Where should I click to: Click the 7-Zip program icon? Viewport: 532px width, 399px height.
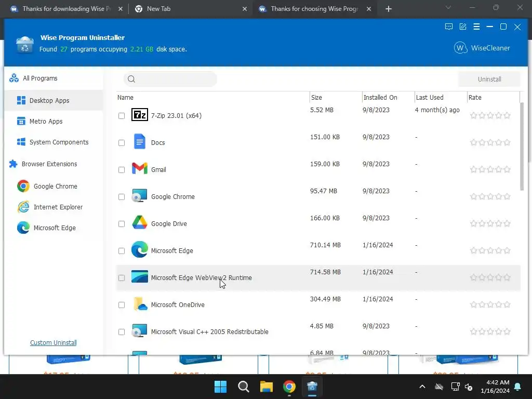click(x=139, y=115)
